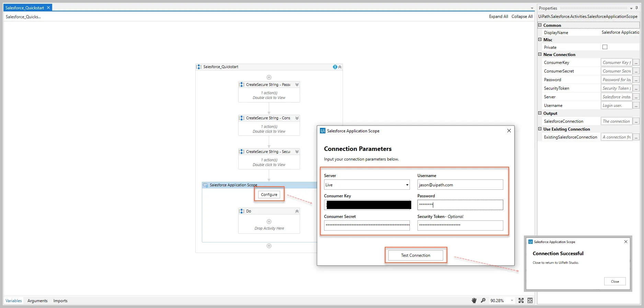644x308 pixels.
Task: Click the Username input field
Action: [460, 185]
